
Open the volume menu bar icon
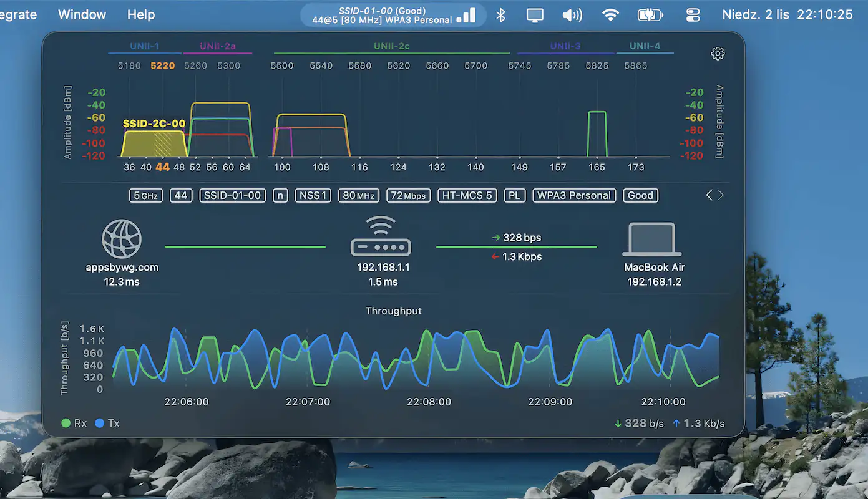point(572,15)
